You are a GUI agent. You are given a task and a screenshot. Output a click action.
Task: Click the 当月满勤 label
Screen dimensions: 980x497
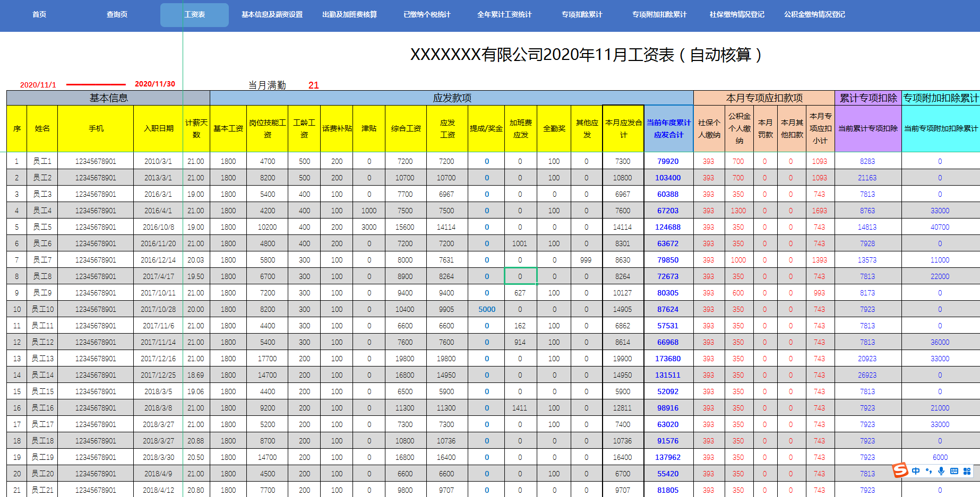click(267, 85)
